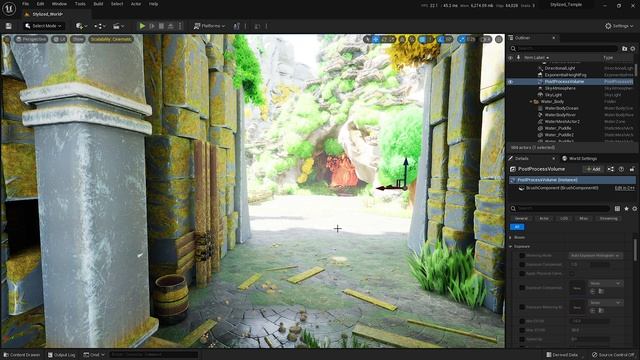Close the Details tab

(554, 158)
